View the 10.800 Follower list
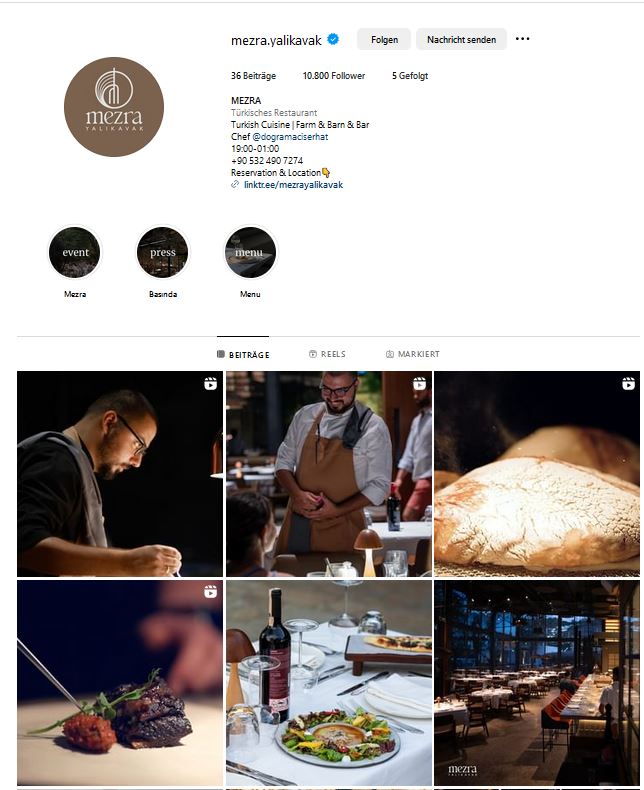Viewport: 644px width, 790px height. point(334,76)
